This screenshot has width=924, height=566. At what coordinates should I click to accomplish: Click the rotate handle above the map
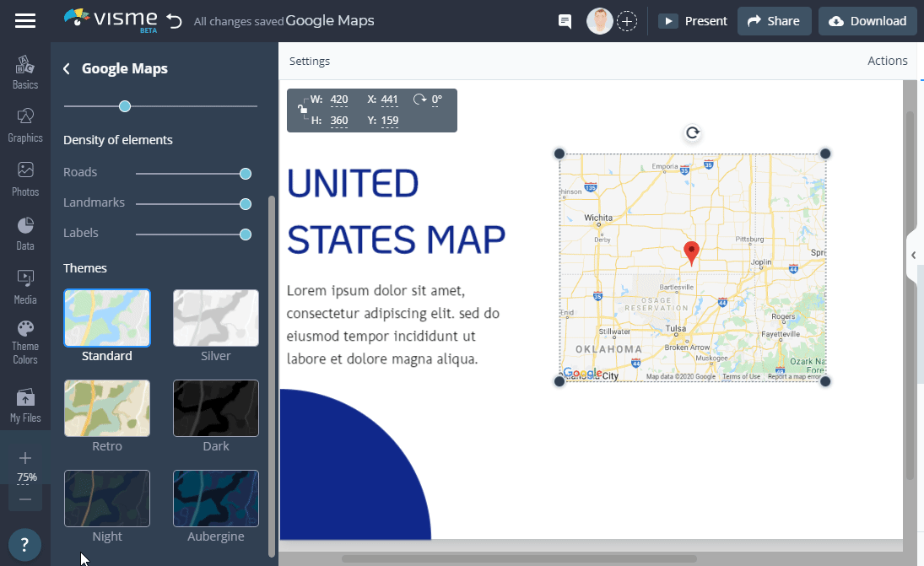(x=693, y=133)
